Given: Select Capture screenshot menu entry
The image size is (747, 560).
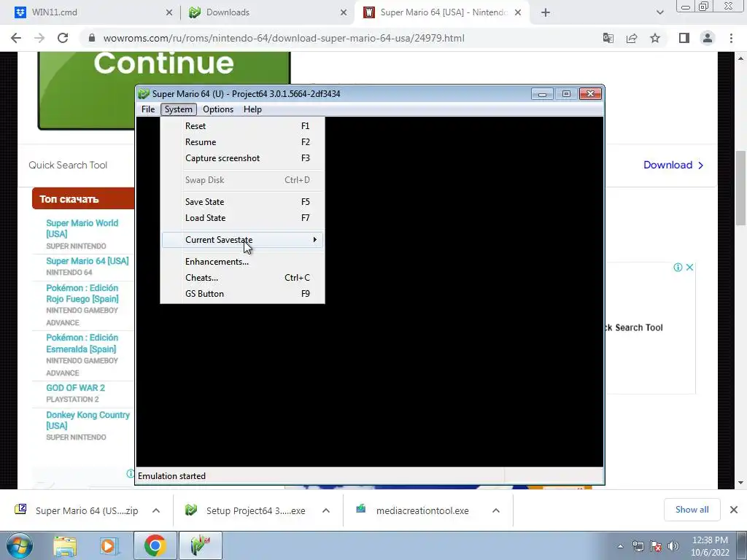Looking at the screenshot, I should tap(243, 158).
